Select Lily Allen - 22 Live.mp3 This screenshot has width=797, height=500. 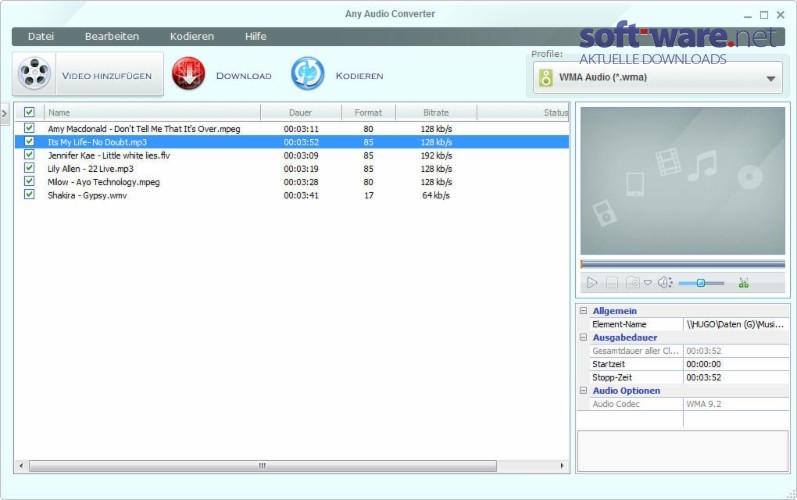pyautogui.click(x=292, y=168)
